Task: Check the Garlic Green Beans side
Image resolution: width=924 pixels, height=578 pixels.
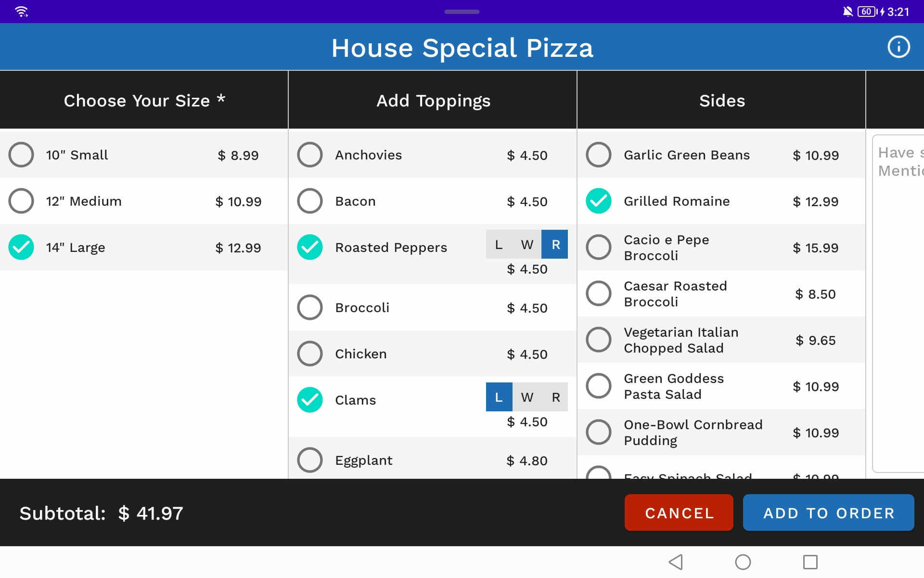Action: point(599,155)
